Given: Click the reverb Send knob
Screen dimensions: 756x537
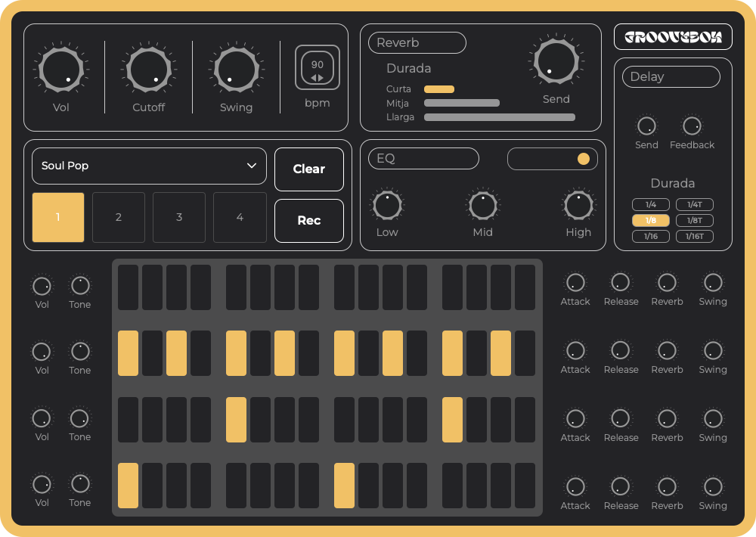Looking at the screenshot, I should 556,61.
